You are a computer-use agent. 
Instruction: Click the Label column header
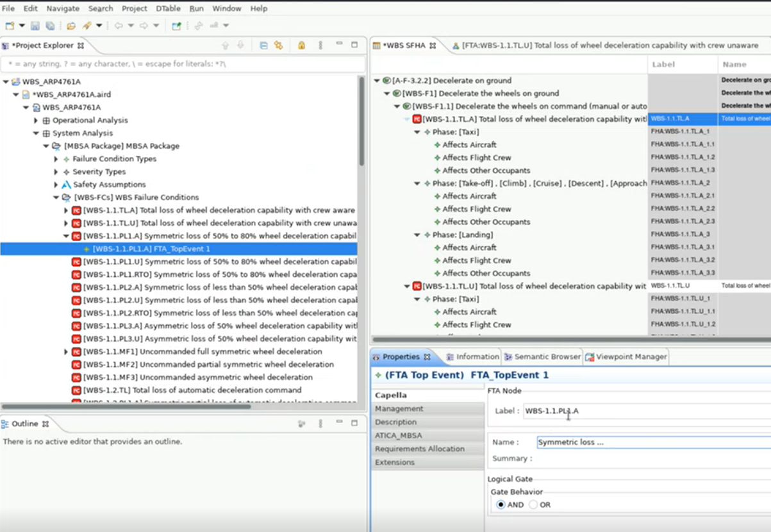(x=683, y=65)
